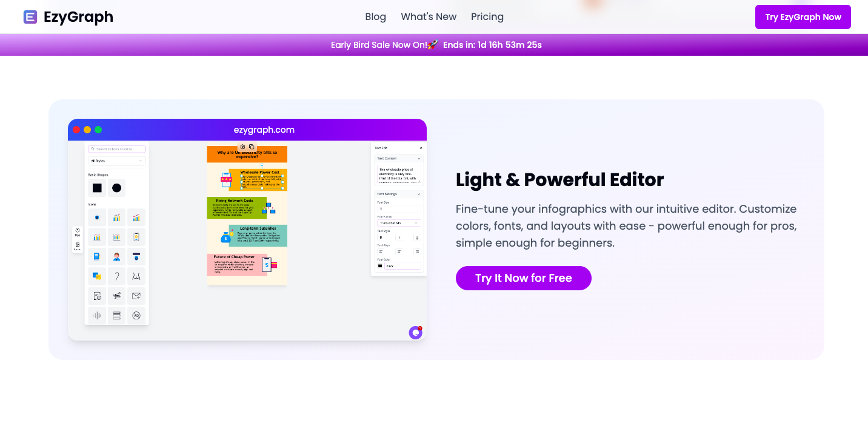Open the Trebuchet MS font family dropdown
This screenshot has width=868, height=423.
(399, 223)
